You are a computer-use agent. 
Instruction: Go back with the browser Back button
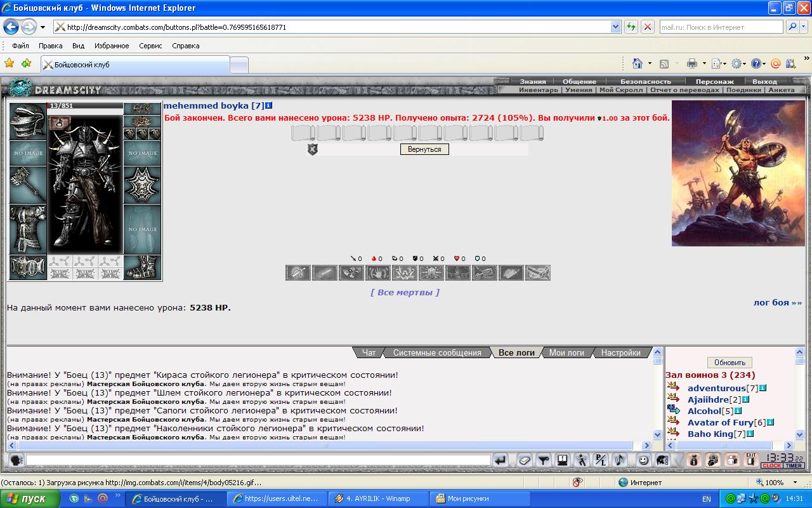tap(11, 27)
